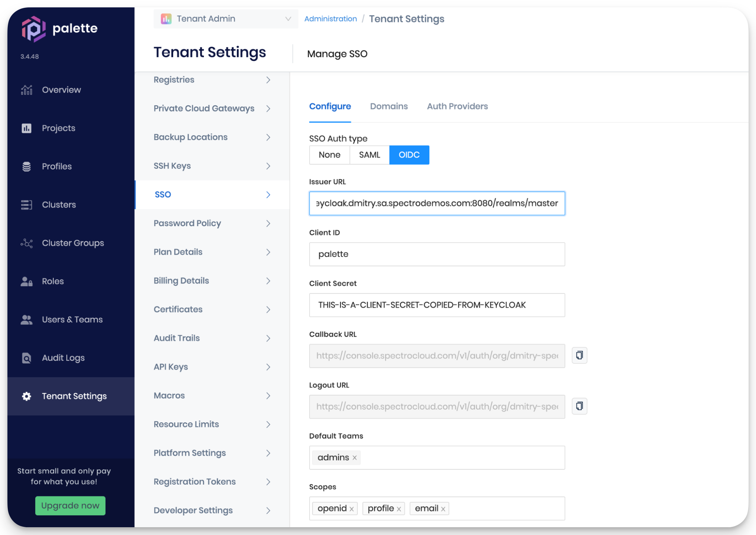Open Cluster Groups from the sidebar

(x=71, y=243)
